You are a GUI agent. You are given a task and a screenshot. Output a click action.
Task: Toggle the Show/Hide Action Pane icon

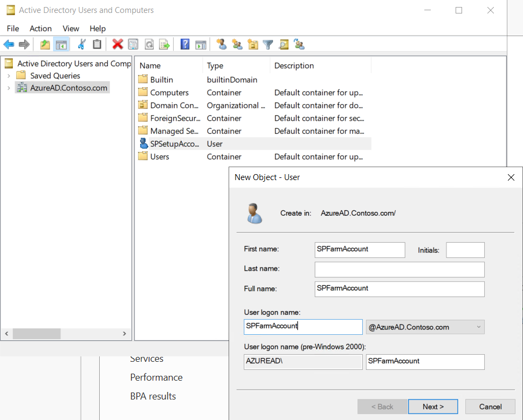[201, 44]
